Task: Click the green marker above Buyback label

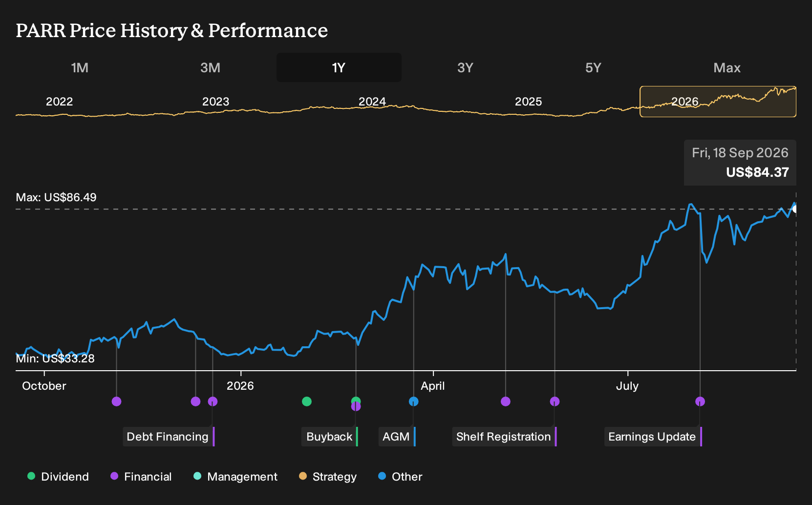Action: 356,400
